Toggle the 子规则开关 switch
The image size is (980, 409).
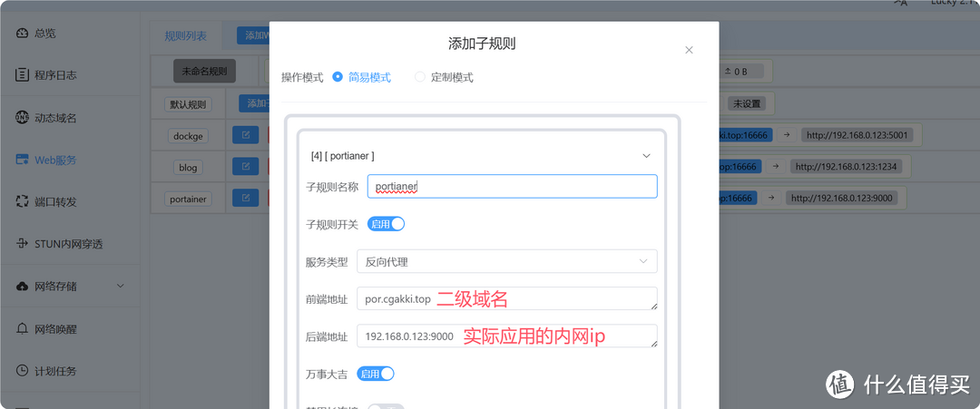[386, 224]
